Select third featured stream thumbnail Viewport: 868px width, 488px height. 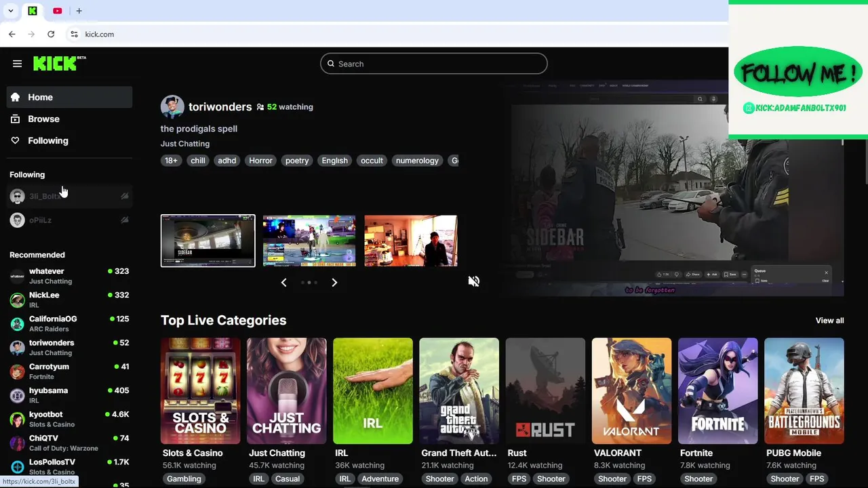410,241
